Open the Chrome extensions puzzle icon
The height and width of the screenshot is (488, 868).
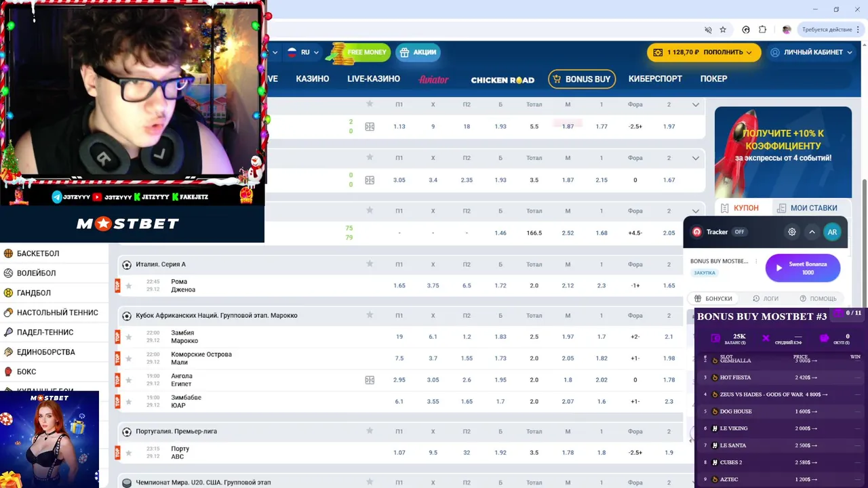[762, 30]
